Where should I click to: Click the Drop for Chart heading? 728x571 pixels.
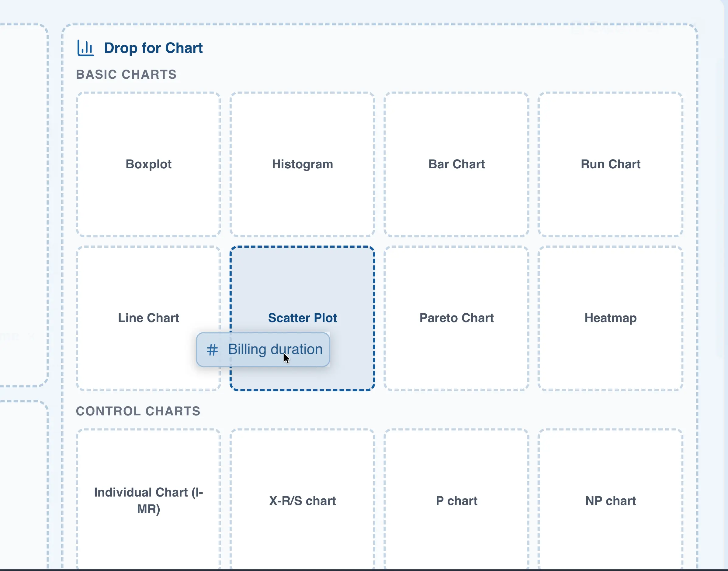point(153,48)
